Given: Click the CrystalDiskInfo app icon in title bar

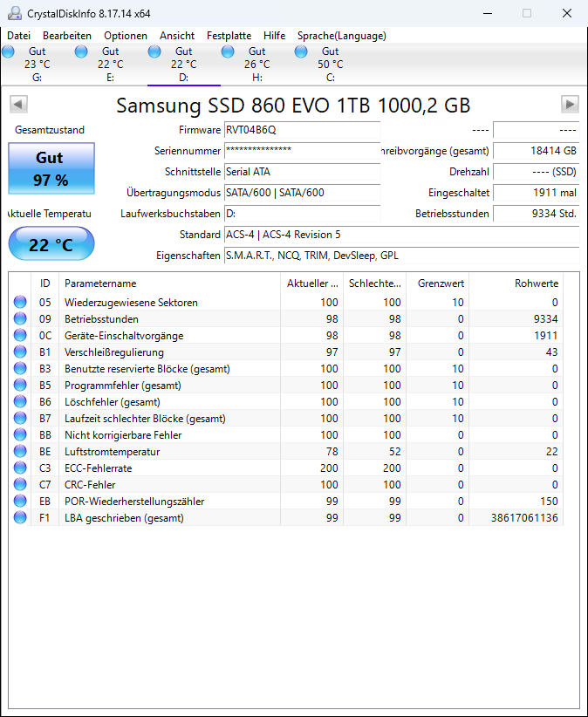Looking at the screenshot, I should (x=15, y=13).
